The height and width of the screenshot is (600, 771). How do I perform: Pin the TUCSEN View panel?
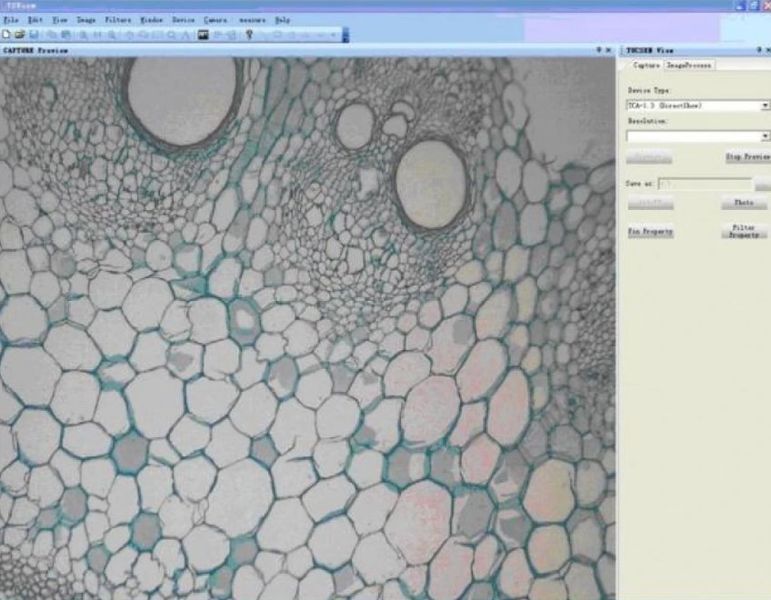click(x=759, y=50)
